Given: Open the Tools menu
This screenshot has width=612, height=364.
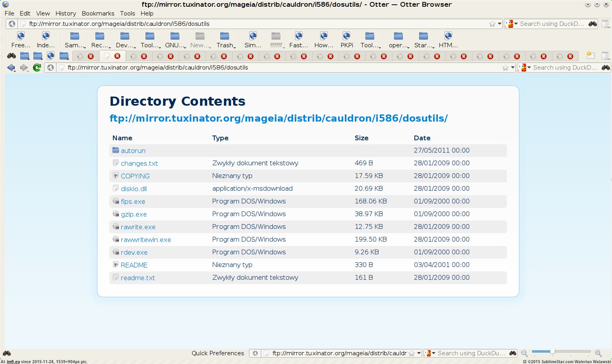Looking at the screenshot, I should point(127,13).
